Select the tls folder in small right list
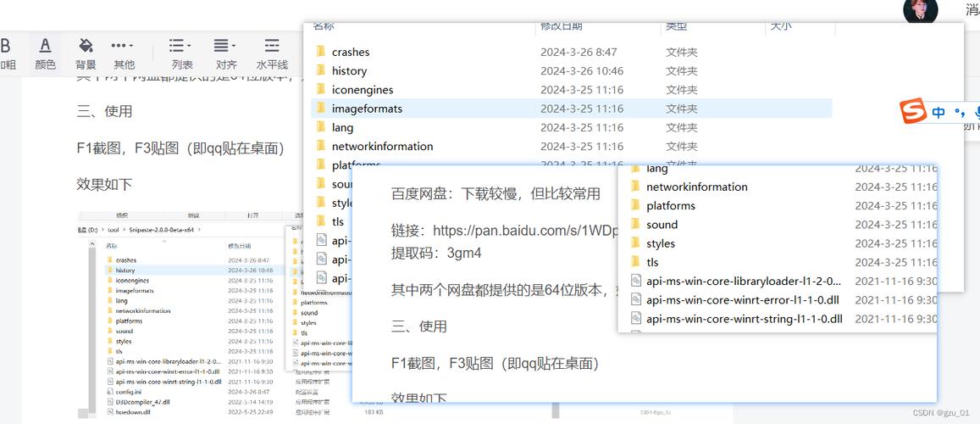980x424 pixels. [x=652, y=261]
